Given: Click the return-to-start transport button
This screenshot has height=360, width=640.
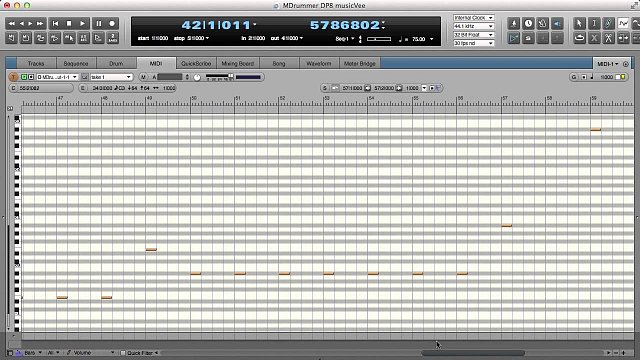Looking at the screenshot, I should 55,24.
